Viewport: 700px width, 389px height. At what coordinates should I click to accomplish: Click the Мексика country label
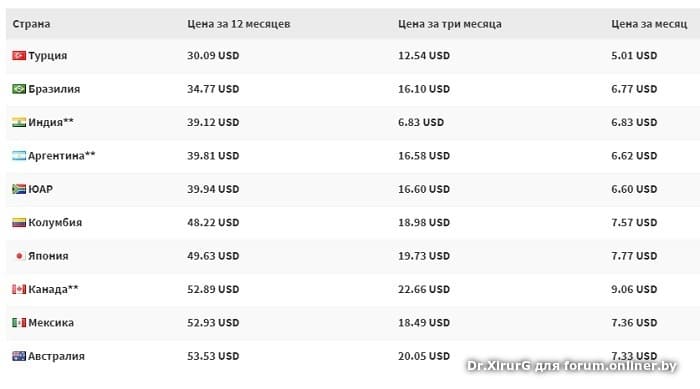click(51, 322)
